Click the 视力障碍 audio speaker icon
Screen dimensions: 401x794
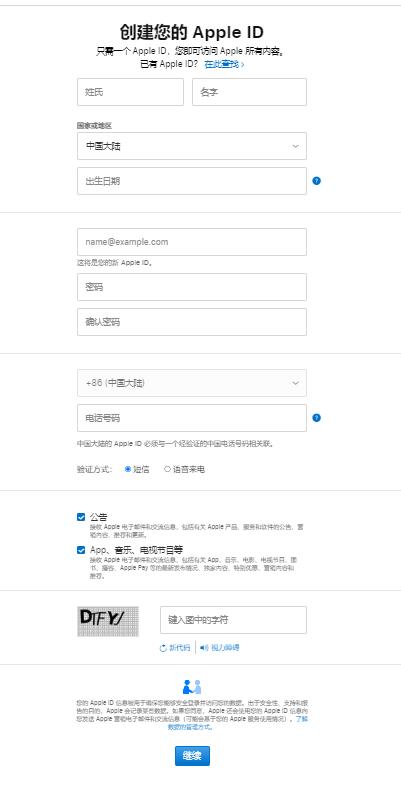click(204, 648)
